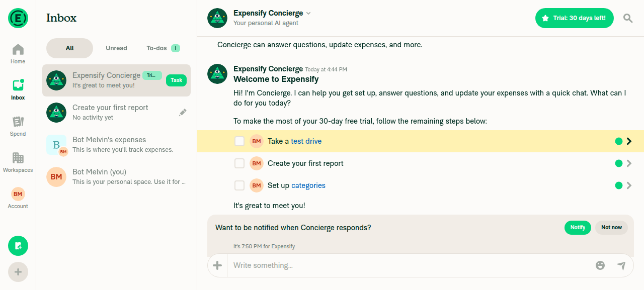Select the To-dos inbox filter
644x290 pixels.
tap(163, 48)
